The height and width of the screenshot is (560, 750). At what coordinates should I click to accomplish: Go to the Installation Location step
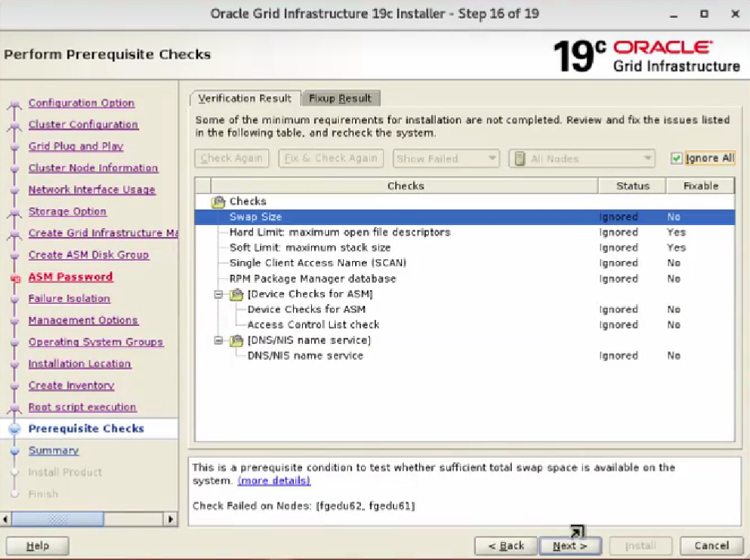[79, 364]
